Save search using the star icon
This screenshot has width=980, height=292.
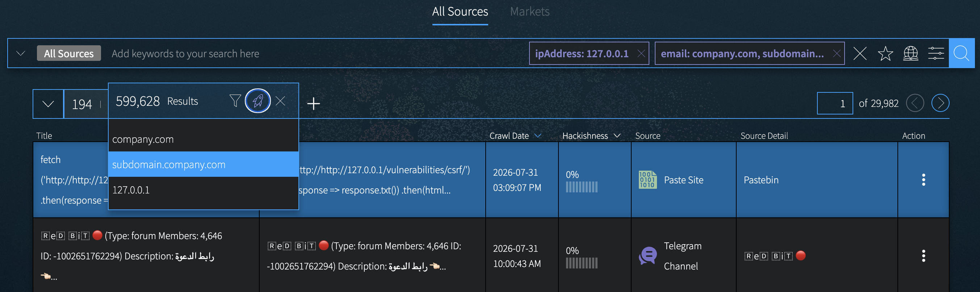coord(885,53)
